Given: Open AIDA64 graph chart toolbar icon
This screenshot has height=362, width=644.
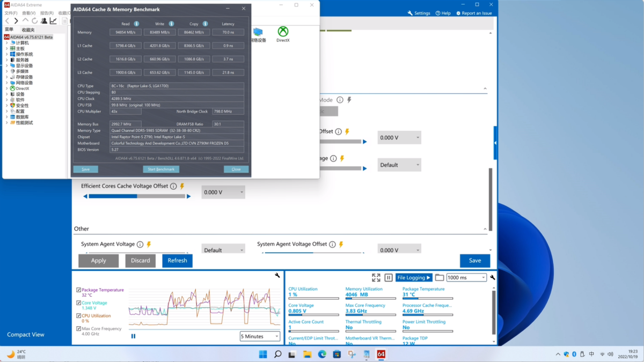Looking at the screenshot, I should (x=53, y=21).
